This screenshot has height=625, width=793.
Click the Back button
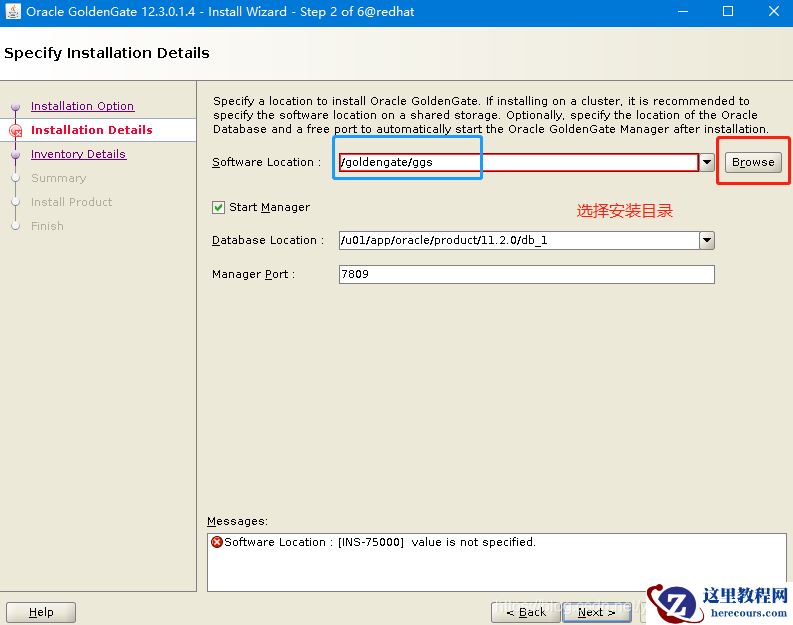(x=526, y=612)
